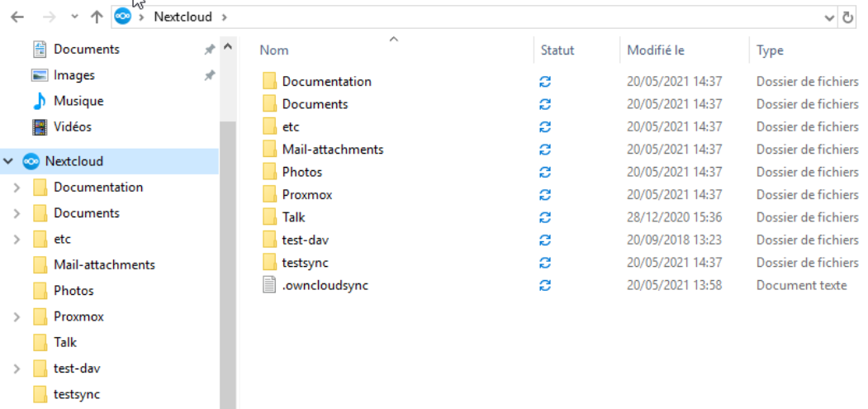
Task: Sort by the Modifié le column header
Action: 656,50
